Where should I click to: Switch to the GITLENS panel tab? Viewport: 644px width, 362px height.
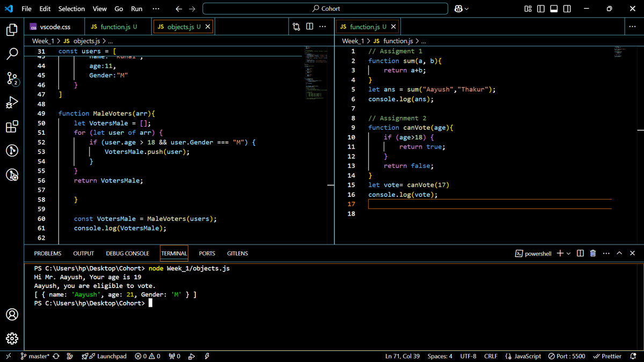click(237, 253)
